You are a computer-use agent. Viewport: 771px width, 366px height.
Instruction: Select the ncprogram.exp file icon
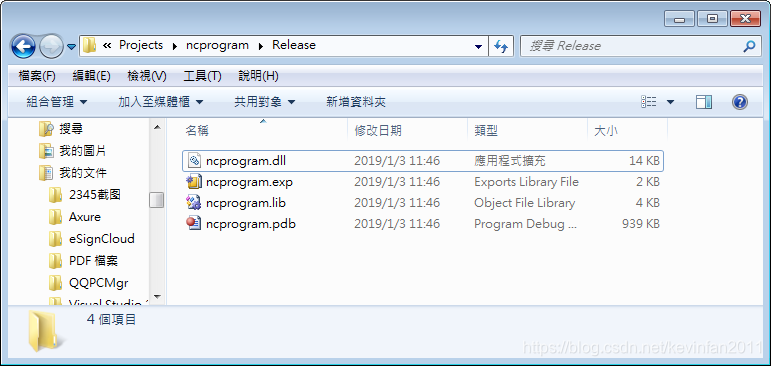pos(195,182)
